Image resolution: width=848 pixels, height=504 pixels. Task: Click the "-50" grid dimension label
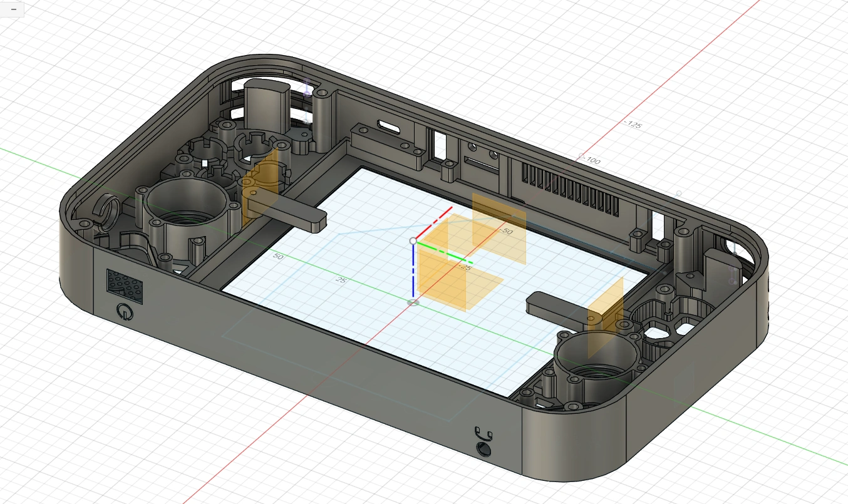505,232
